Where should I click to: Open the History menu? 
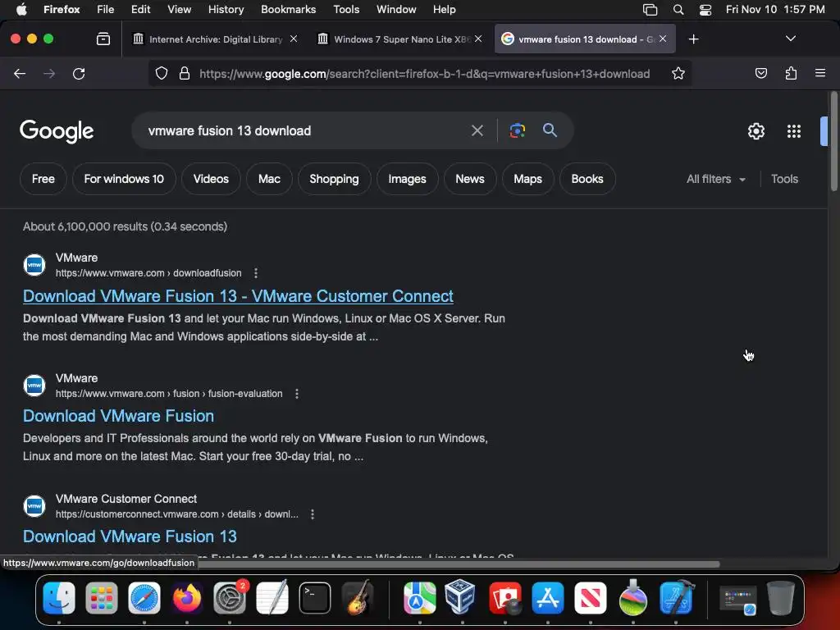pyautogui.click(x=226, y=10)
